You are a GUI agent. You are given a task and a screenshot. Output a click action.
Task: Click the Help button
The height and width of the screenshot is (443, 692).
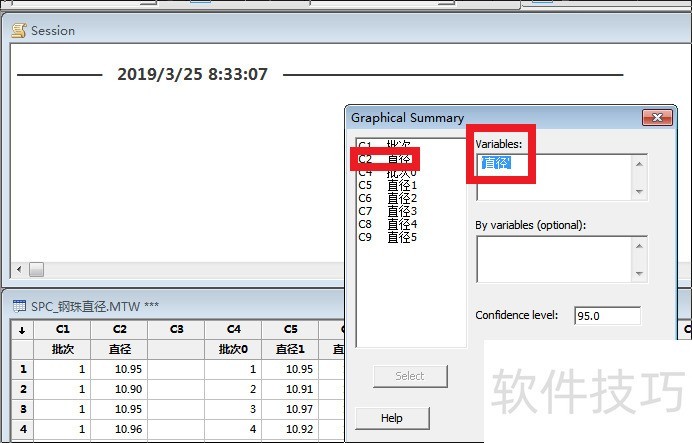click(392, 418)
